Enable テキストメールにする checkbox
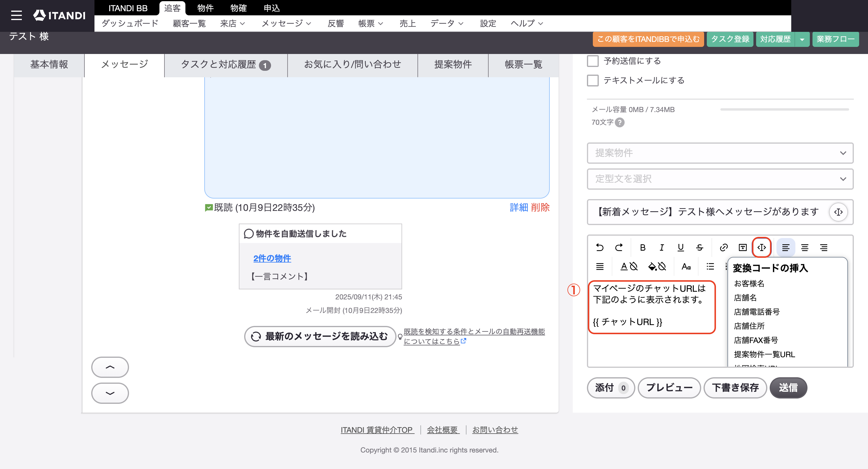Viewport: 868px width, 469px height. 593,81
